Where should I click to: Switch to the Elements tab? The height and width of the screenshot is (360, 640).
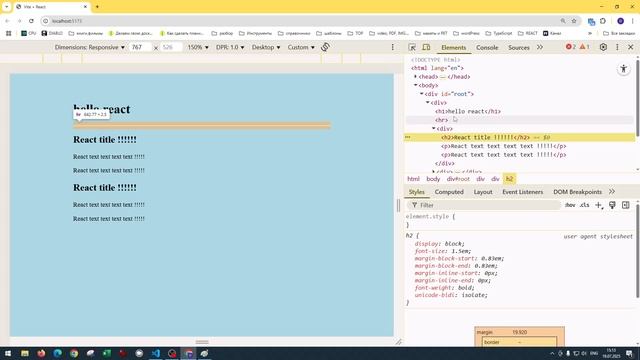click(x=453, y=48)
